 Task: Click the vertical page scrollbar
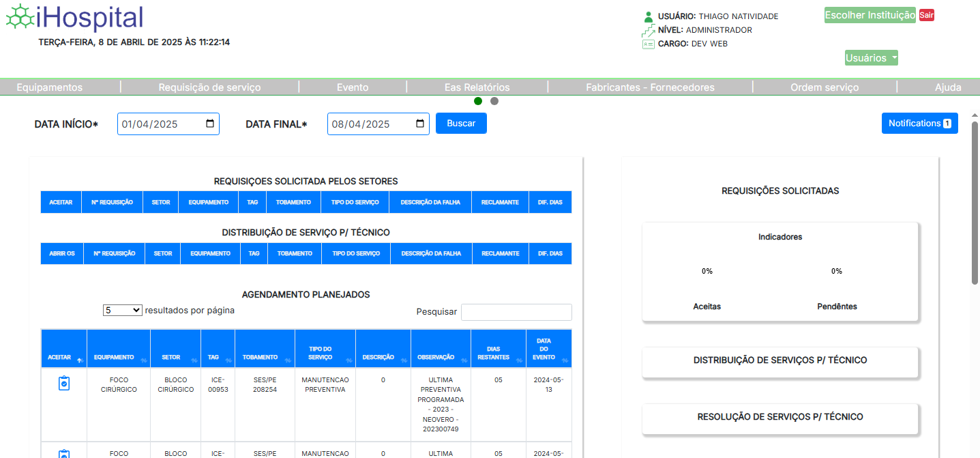click(x=975, y=205)
